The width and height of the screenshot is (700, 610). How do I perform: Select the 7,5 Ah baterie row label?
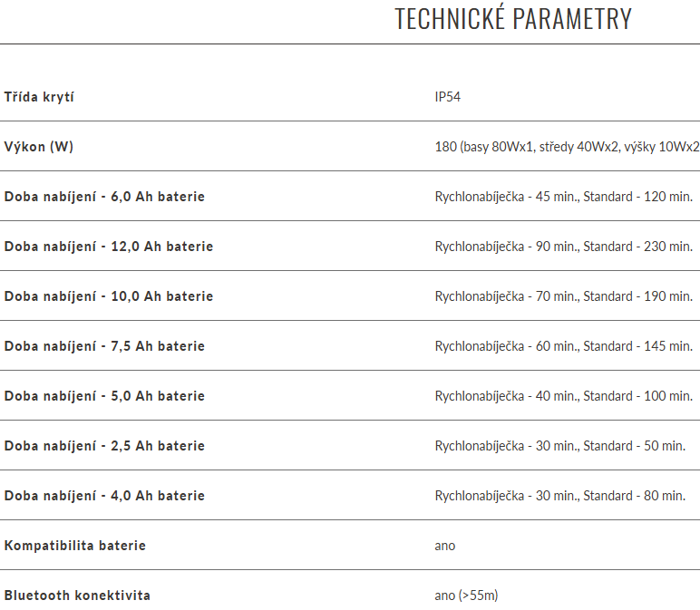pos(104,346)
